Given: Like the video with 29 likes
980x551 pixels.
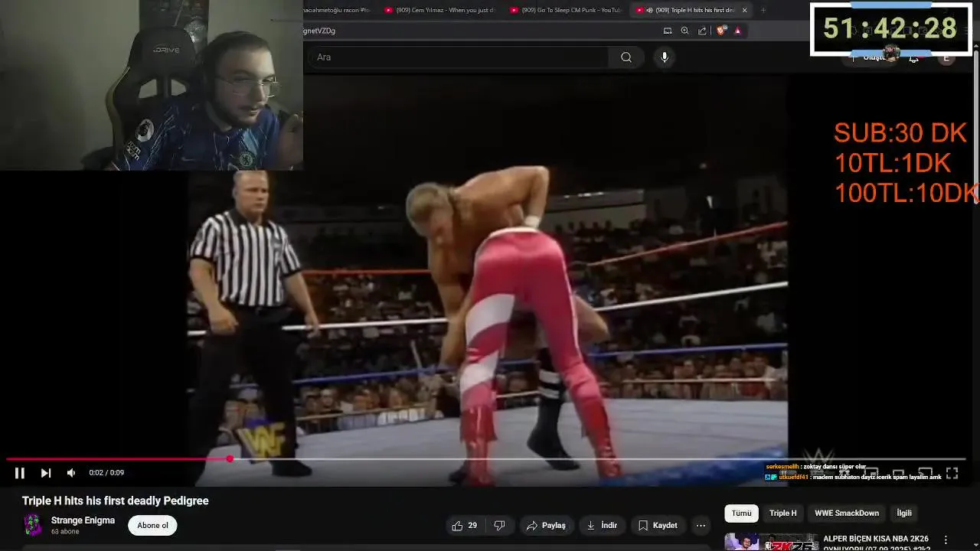Looking at the screenshot, I should (x=465, y=526).
